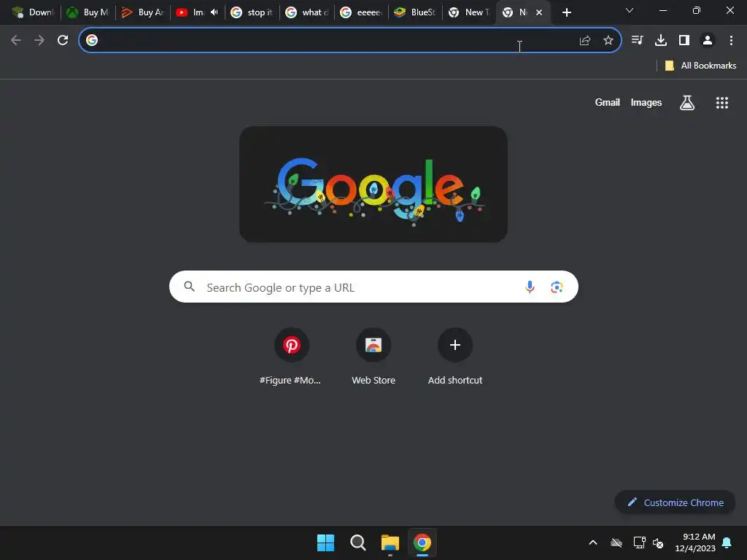This screenshot has width=747, height=560.
Task: Open the Google apps grid
Action: (722, 103)
